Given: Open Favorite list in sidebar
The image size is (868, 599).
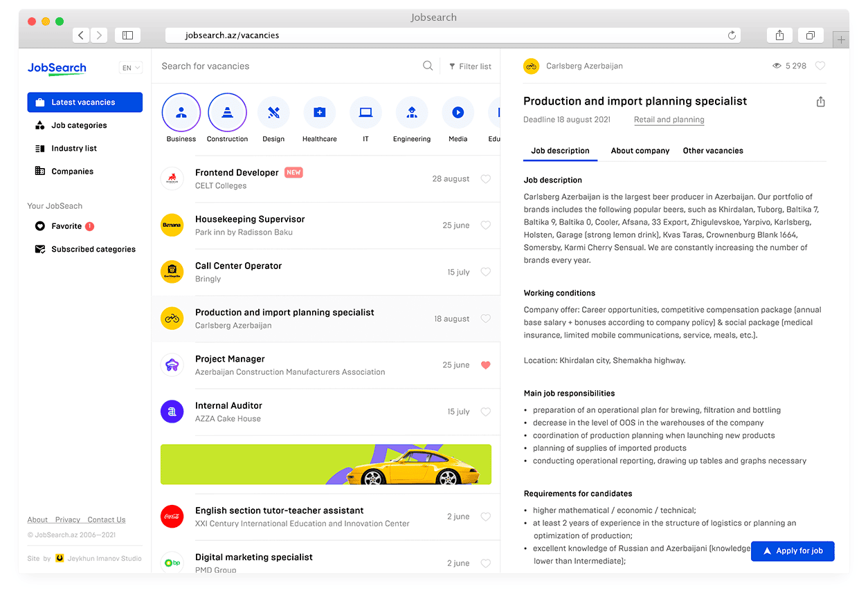Looking at the screenshot, I should pyautogui.click(x=64, y=226).
